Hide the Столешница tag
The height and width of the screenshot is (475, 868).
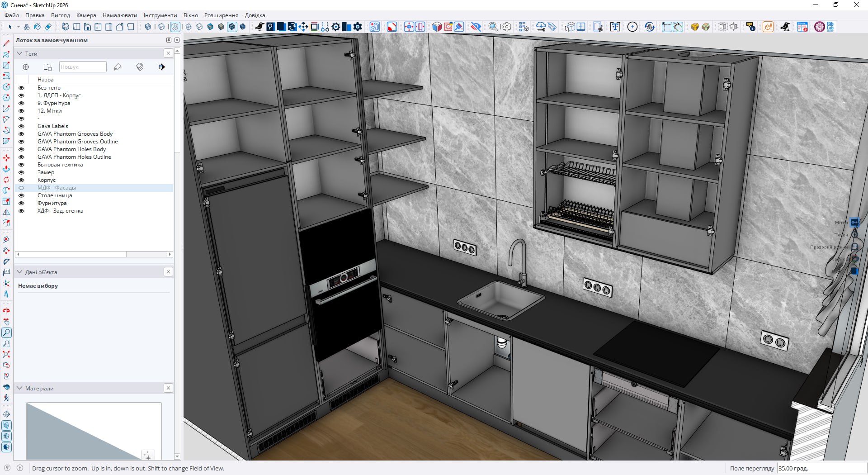[x=21, y=195]
